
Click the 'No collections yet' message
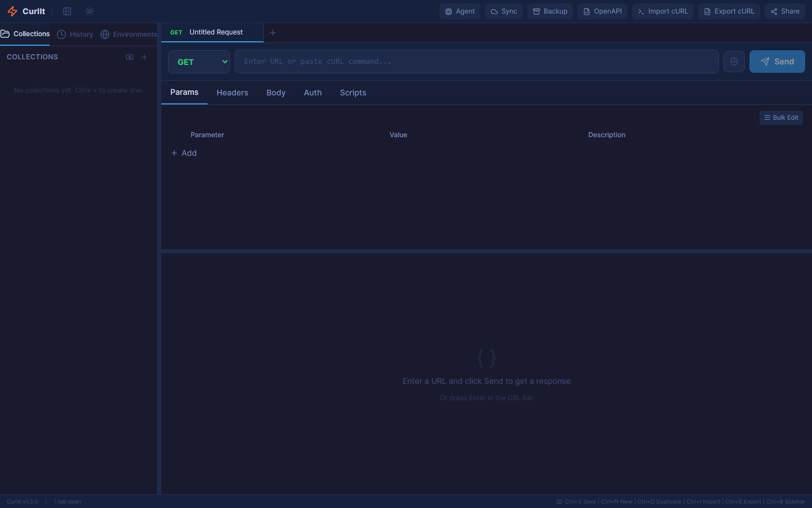(78, 90)
